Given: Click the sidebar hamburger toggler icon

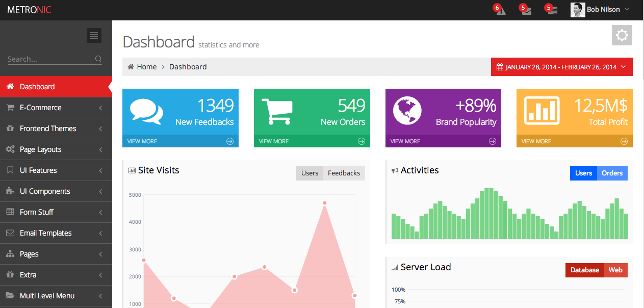Looking at the screenshot, I should 94,35.
